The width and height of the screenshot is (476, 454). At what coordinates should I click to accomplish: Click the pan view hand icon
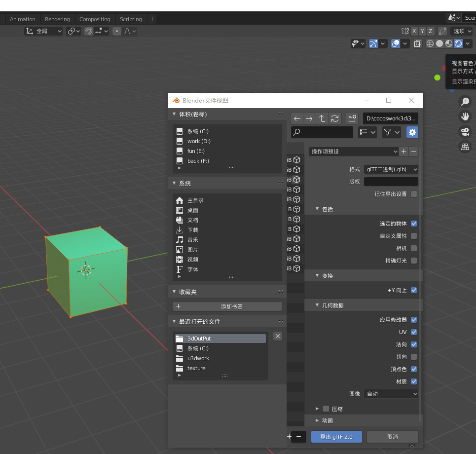click(465, 116)
